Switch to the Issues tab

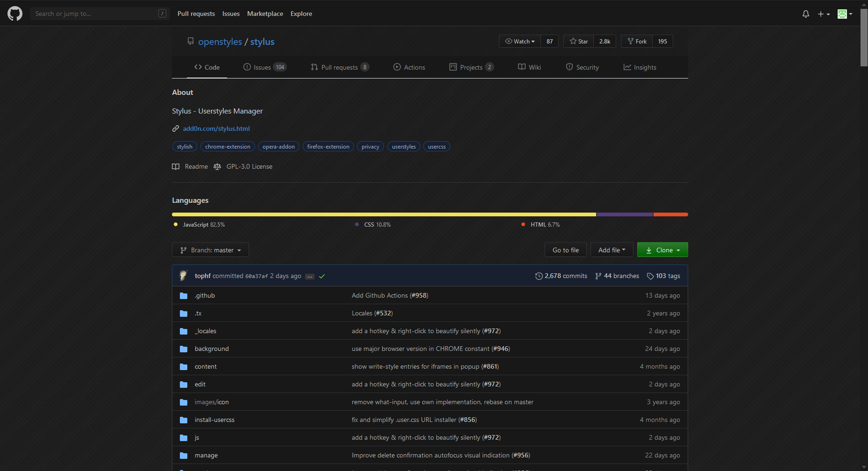[x=265, y=67]
